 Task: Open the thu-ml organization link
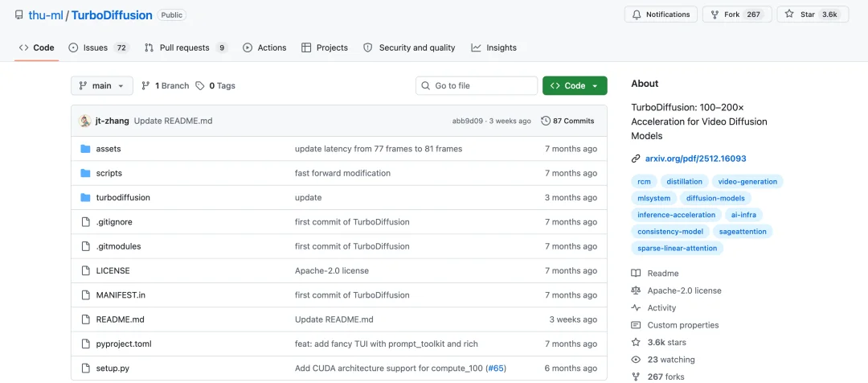point(45,15)
